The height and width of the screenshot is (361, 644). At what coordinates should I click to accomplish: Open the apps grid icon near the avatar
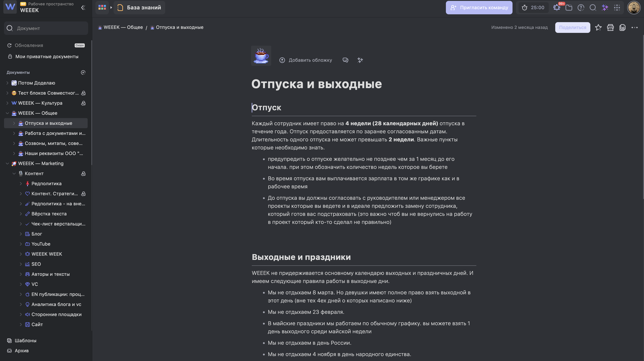(617, 8)
